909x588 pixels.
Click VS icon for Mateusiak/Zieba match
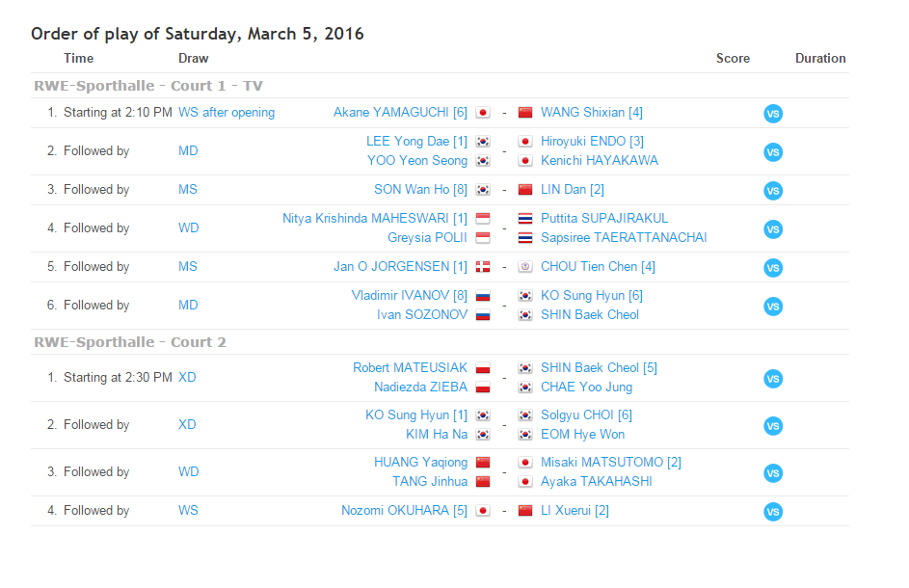coord(772,379)
